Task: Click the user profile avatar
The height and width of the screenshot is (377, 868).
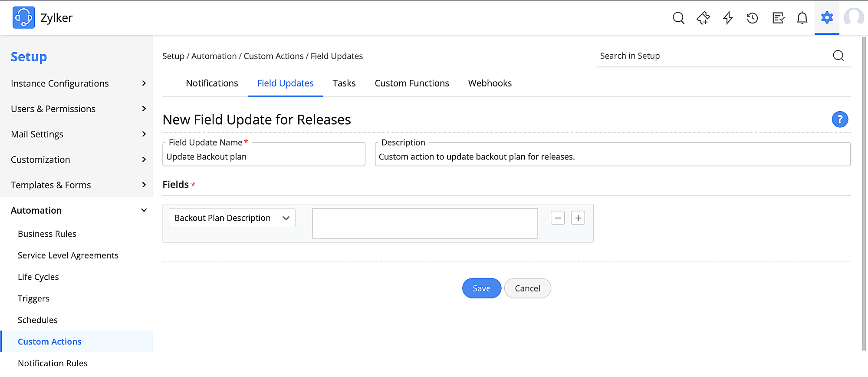Action: (x=853, y=18)
